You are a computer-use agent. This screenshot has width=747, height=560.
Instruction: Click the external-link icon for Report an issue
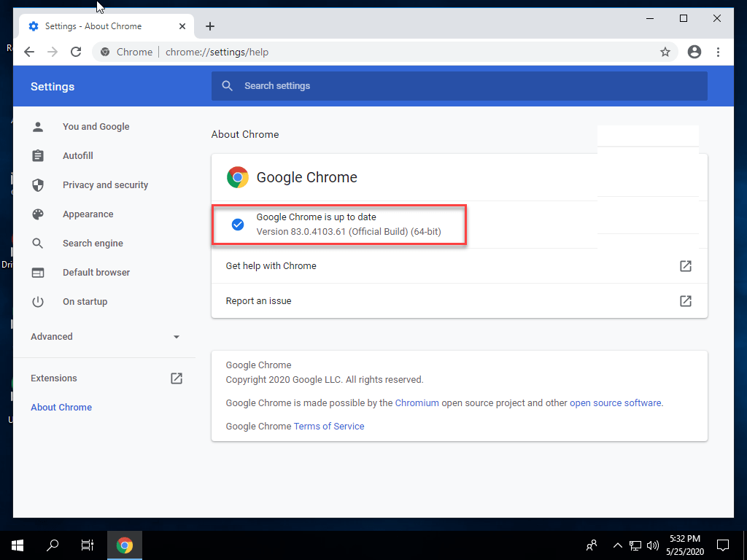[x=686, y=301]
